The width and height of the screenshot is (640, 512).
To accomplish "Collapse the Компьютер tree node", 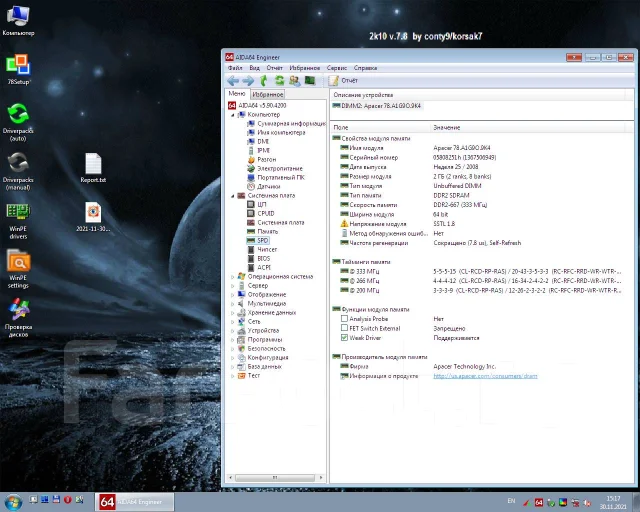I will coord(233,115).
